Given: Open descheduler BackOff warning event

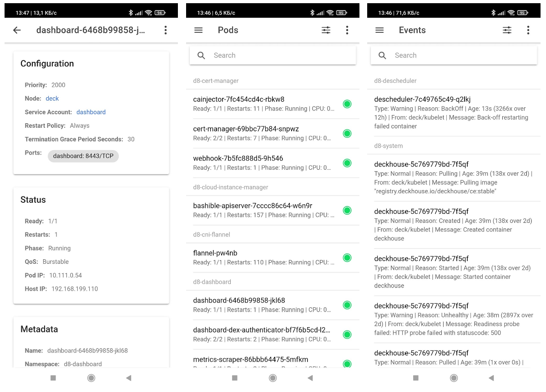Looking at the screenshot, I should (x=454, y=112).
